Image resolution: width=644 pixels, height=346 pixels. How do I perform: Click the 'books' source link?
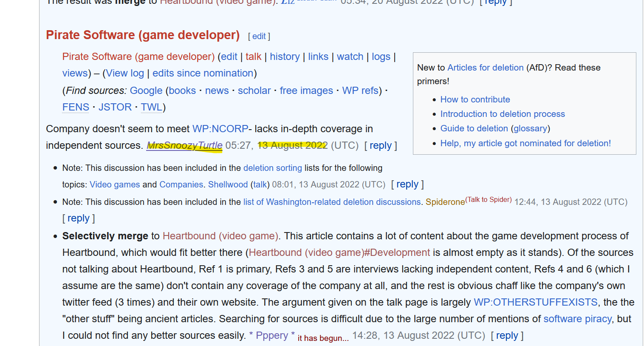[x=182, y=91]
